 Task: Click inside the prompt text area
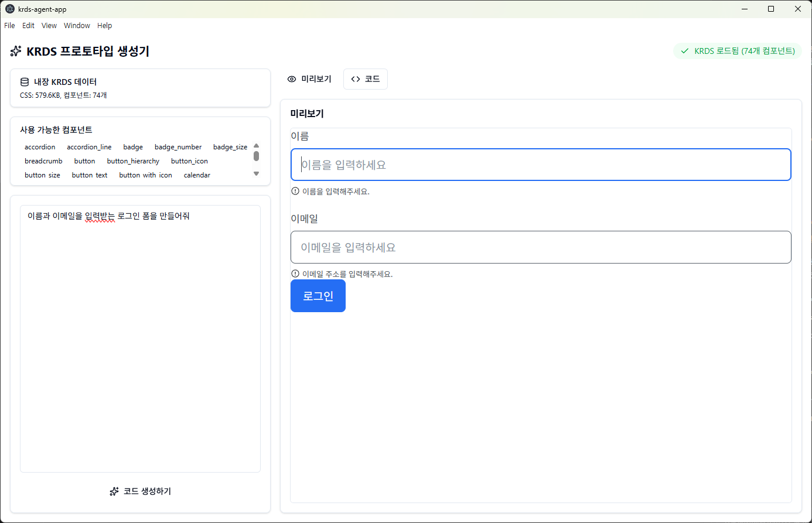pos(140,340)
